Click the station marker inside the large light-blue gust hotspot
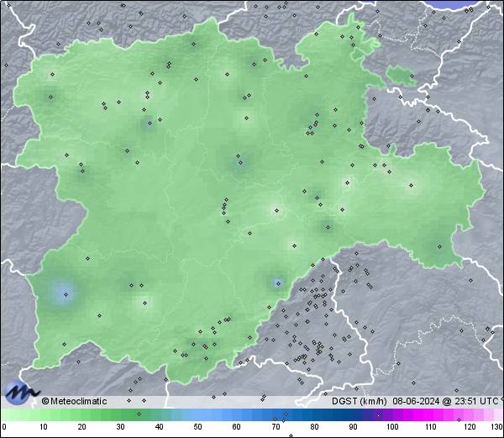504x438 pixels. [66, 294]
